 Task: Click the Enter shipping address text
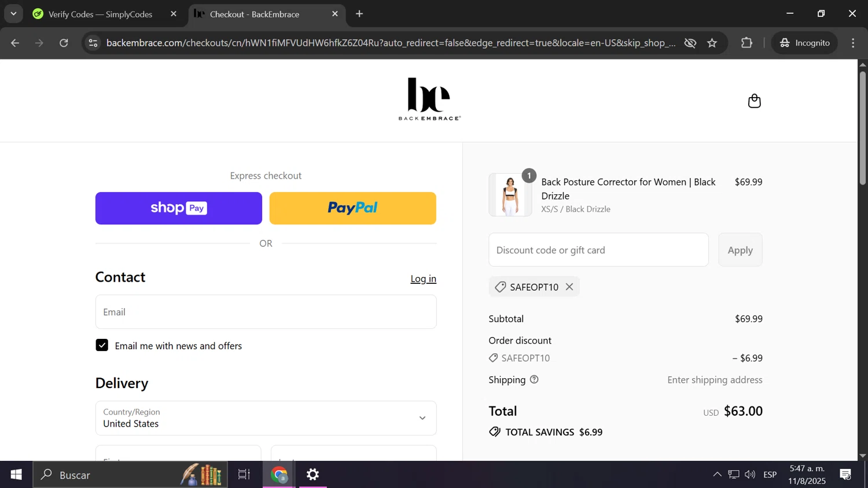pyautogui.click(x=715, y=380)
